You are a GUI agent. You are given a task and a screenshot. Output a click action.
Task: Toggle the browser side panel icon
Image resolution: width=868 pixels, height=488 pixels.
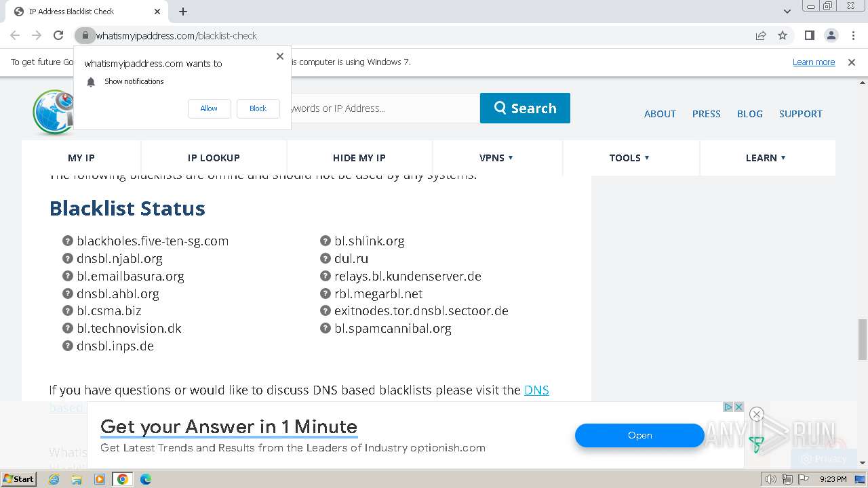809,35
